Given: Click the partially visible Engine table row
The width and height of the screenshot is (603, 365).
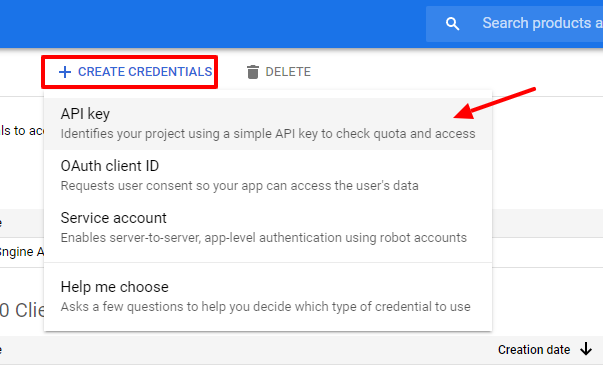Looking at the screenshot, I should pos(22,252).
